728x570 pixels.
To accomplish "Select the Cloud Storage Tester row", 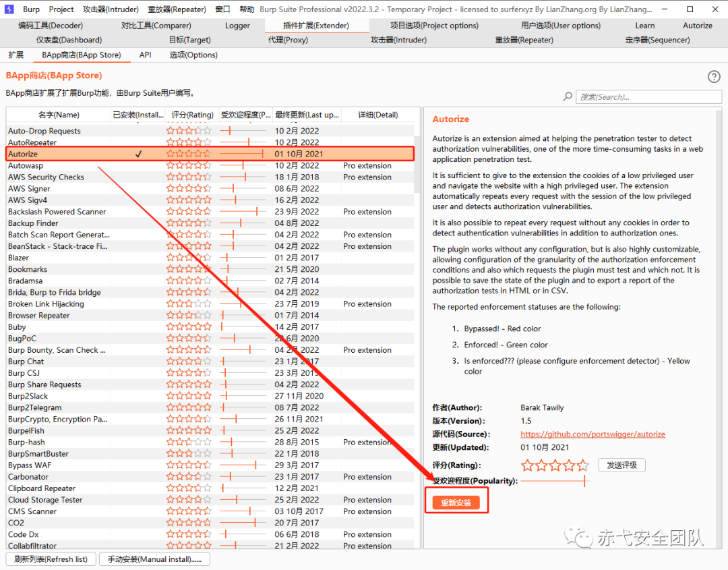I will point(210,500).
